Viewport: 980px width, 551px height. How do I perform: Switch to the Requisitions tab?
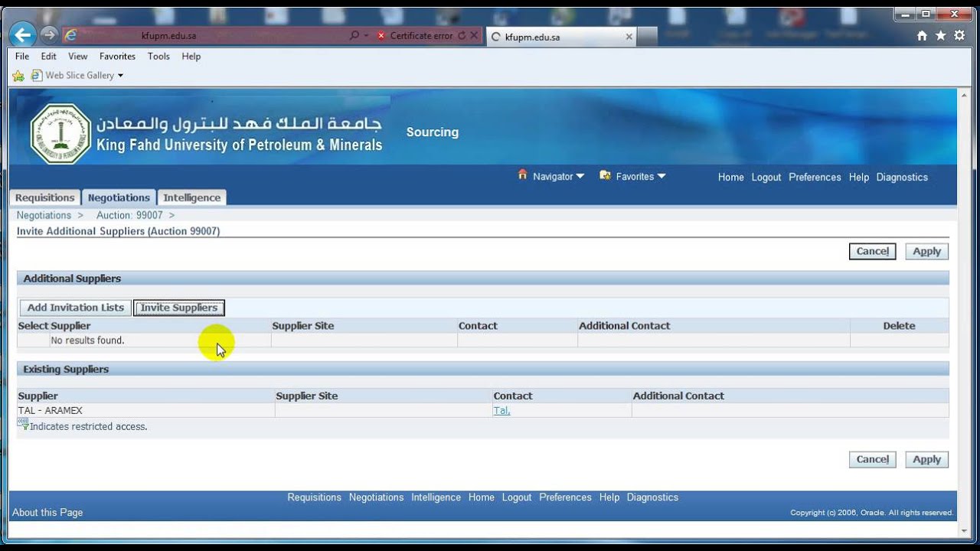(44, 197)
